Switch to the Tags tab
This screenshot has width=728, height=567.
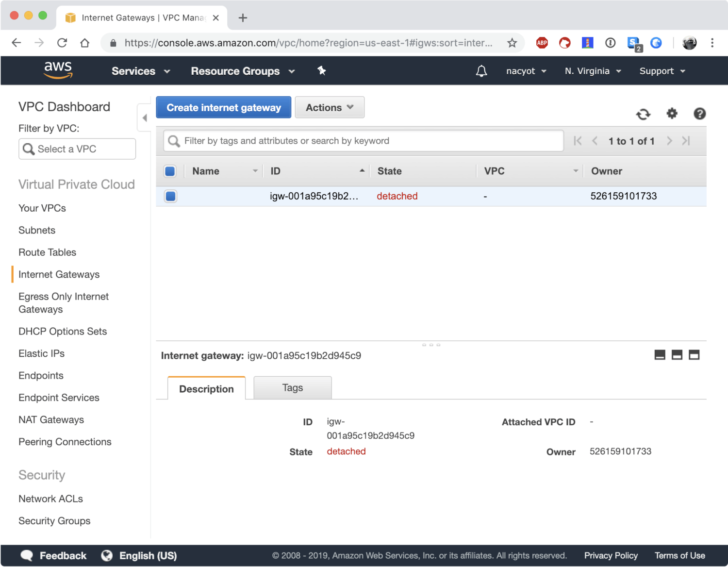[x=293, y=388]
